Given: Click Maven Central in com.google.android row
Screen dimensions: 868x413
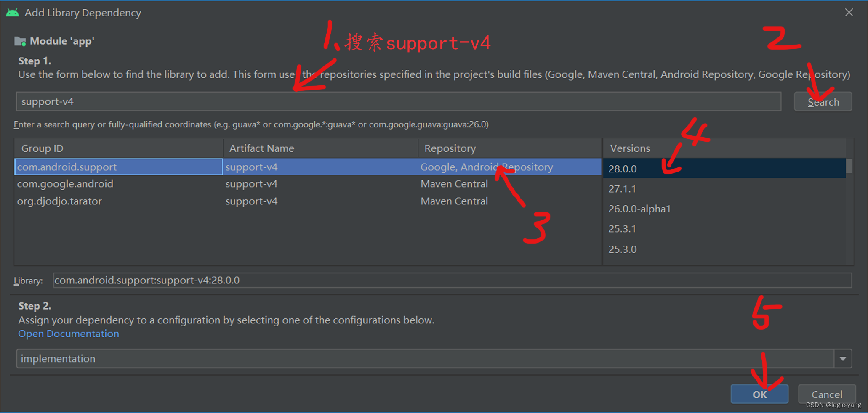Looking at the screenshot, I should click(x=454, y=184).
